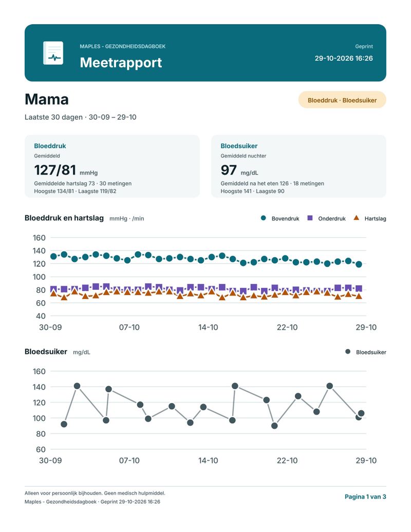Click the first blood sugar data point near 92

64,424
